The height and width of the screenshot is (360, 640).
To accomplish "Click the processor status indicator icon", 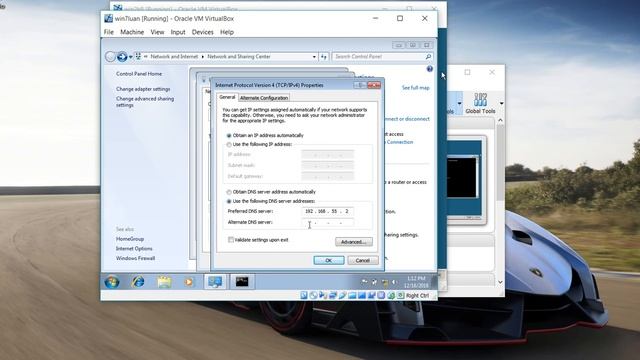I will pos(381,295).
